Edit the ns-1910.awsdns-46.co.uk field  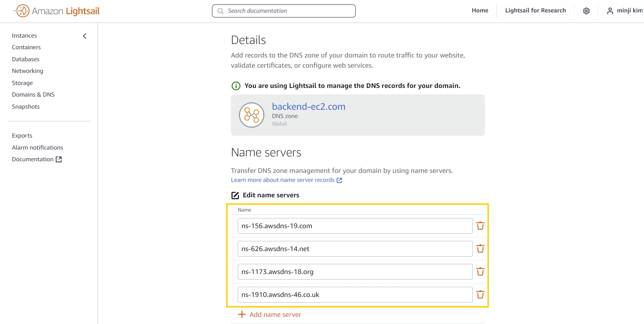tap(355, 295)
